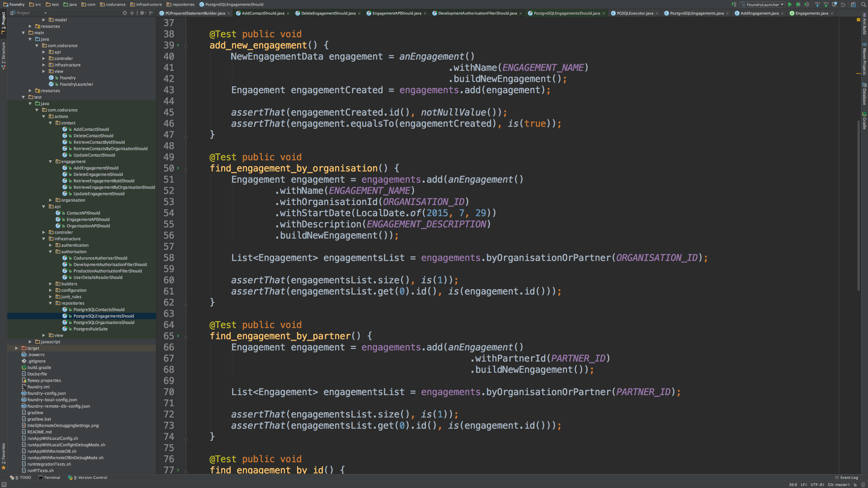Open the TODO tool window button
The height and width of the screenshot is (488, 868).
21,477
